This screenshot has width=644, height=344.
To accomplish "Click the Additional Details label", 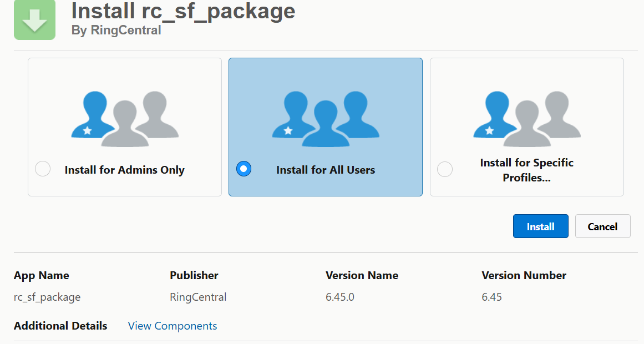I will click(x=60, y=326).
